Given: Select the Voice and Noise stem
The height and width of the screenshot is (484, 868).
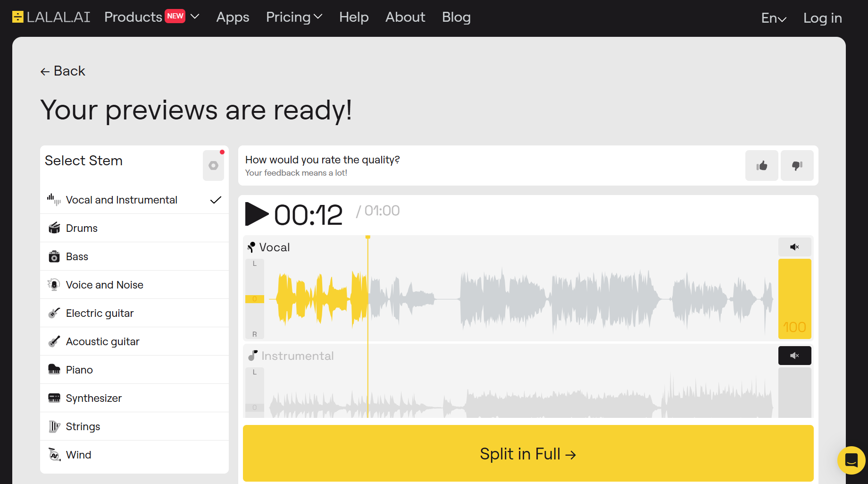Looking at the screenshot, I should 104,284.
